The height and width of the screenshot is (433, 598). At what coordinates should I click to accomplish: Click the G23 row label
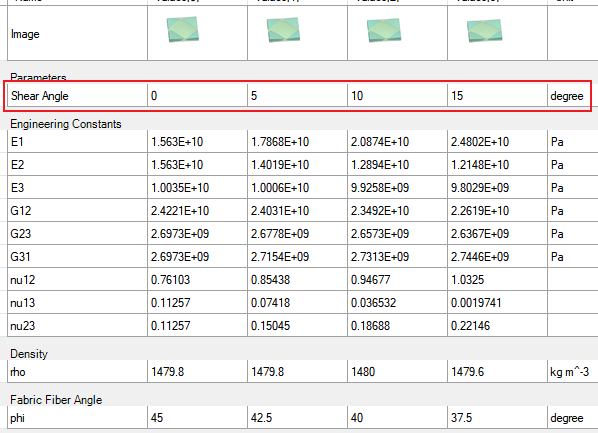click(x=21, y=233)
